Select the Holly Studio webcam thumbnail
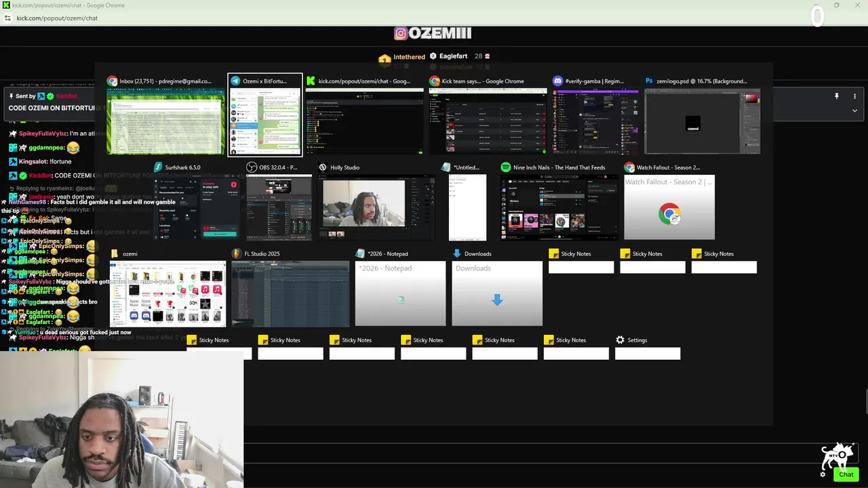 (x=376, y=207)
